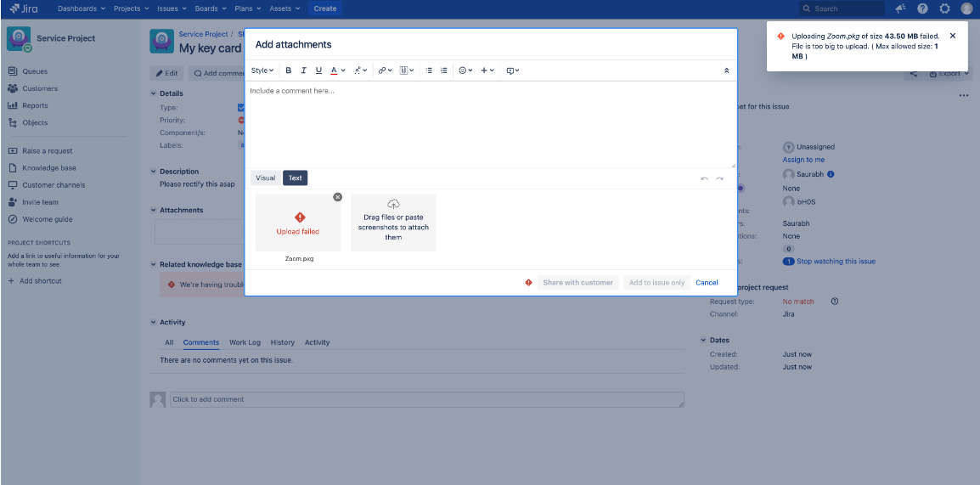Cancel the Add attachments dialog
The image size is (980, 485).
click(707, 282)
